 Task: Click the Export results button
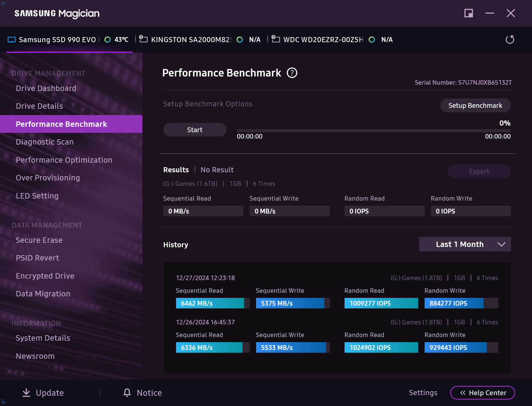pos(479,171)
